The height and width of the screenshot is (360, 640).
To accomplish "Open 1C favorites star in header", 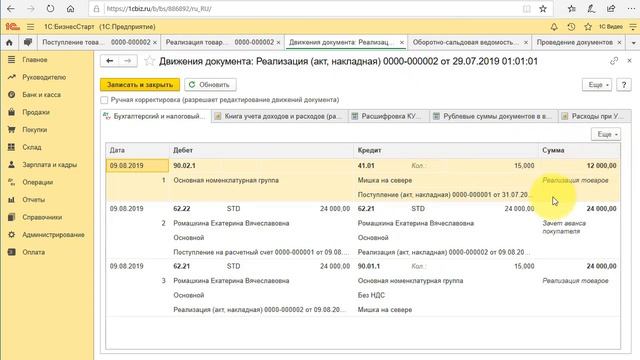I will [x=588, y=27].
